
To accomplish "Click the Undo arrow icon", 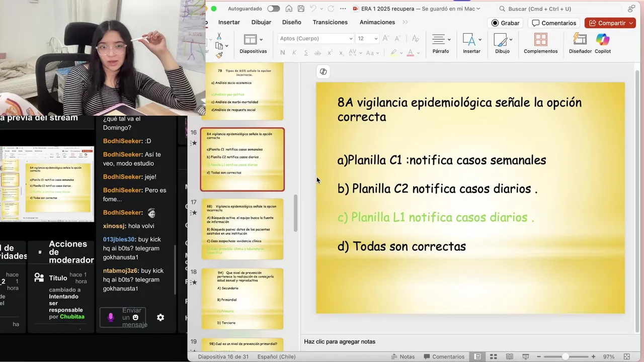I will point(313,9).
